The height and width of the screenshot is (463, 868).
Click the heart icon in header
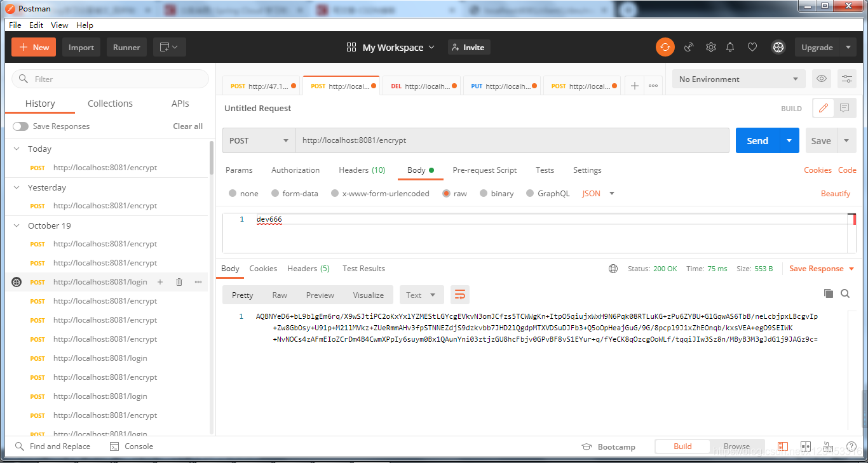[752, 47]
